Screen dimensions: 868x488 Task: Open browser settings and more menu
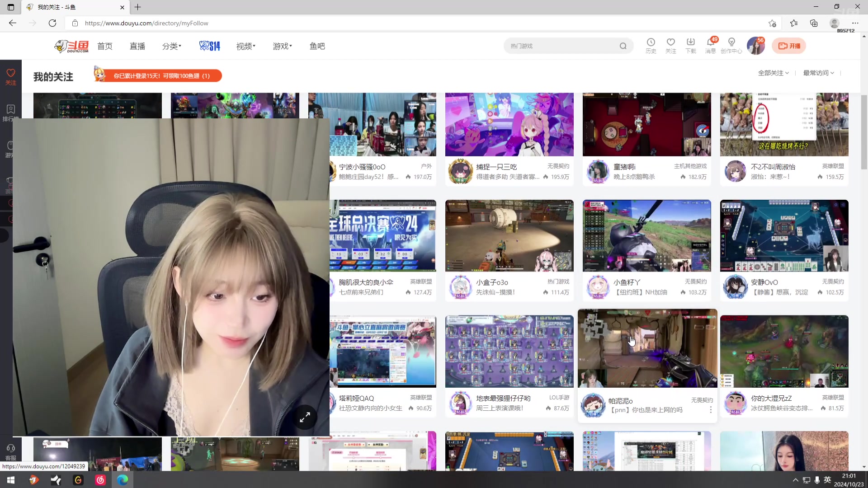(855, 23)
